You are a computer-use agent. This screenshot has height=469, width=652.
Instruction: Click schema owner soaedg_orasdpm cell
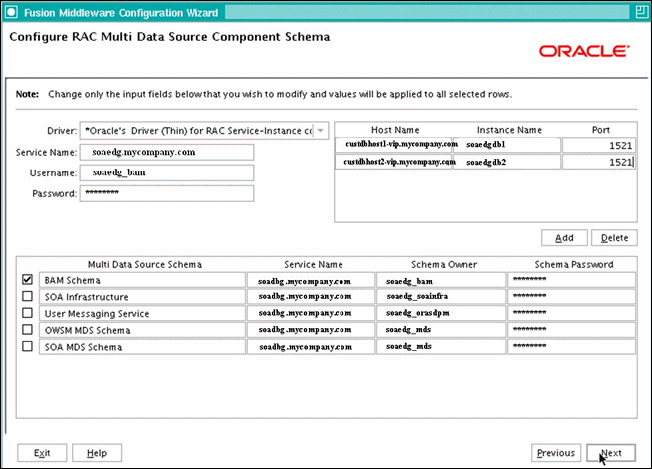pos(441,313)
